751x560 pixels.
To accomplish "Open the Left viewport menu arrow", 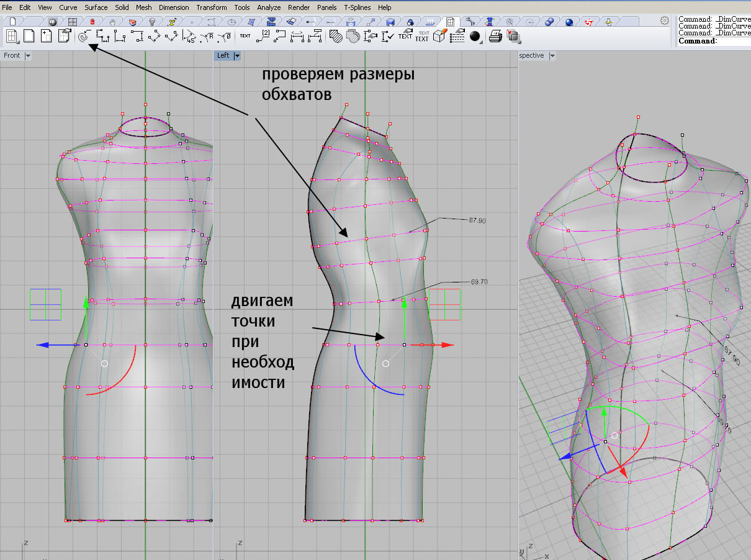I will coord(236,55).
